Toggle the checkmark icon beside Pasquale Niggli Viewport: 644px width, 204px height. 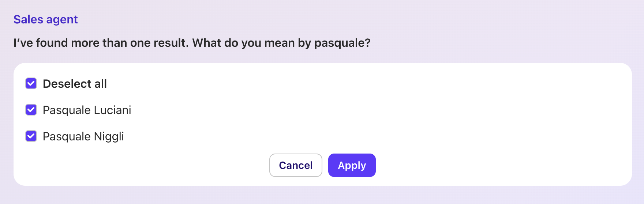[31, 136]
